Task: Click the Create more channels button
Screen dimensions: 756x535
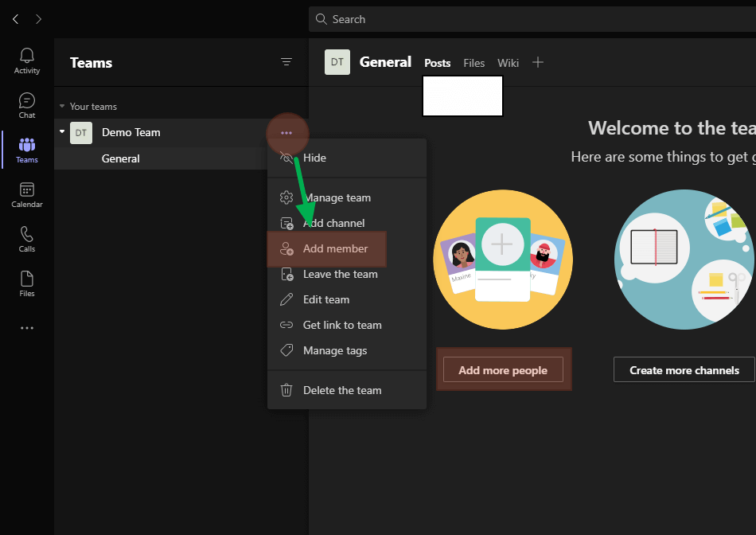Action: click(x=684, y=369)
